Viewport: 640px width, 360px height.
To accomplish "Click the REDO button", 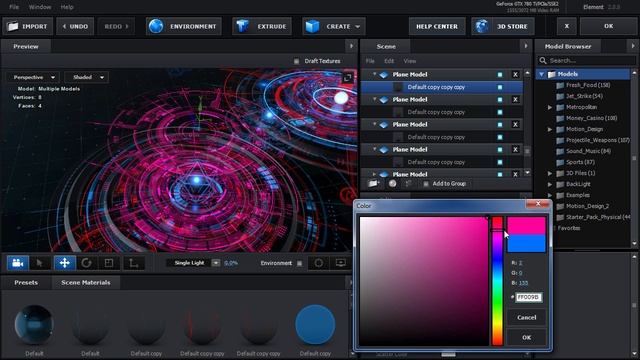I will pos(116,27).
